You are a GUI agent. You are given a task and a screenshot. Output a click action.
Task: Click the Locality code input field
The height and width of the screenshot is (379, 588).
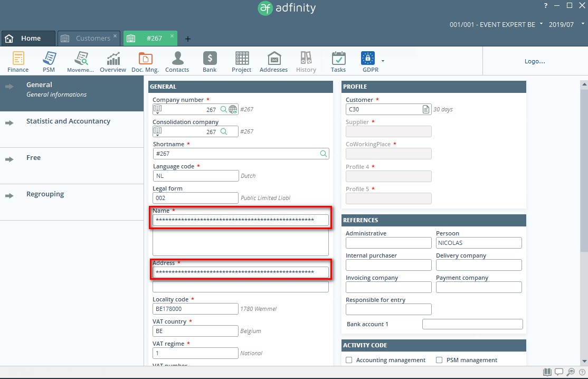[195, 309]
